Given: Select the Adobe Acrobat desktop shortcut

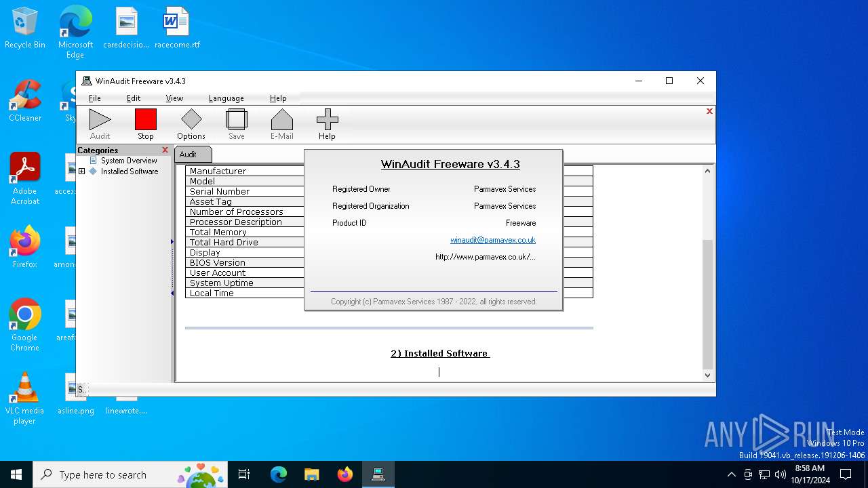Looking at the screenshot, I should point(25,179).
